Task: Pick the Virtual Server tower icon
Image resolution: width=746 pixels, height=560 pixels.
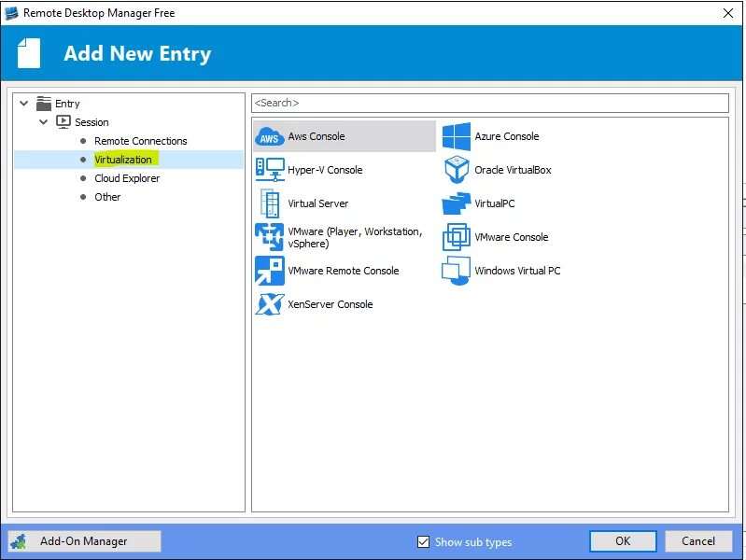Action: pyautogui.click(x=270, y=203)
